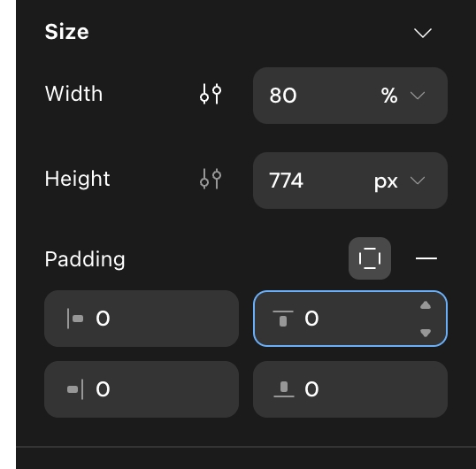The height and width of the screenshot is (469, 476).
Task: Open Height advanced settings sliders icon
Action: (211, 179)
